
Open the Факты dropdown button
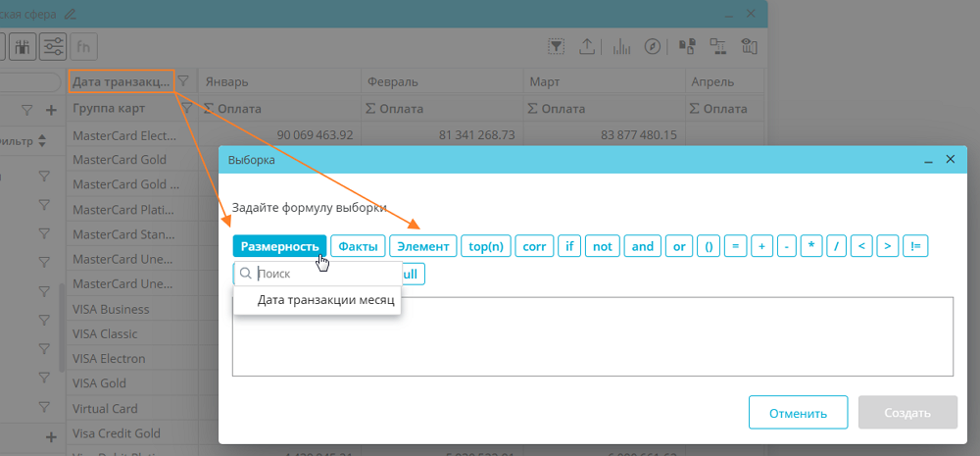point(358,246)
